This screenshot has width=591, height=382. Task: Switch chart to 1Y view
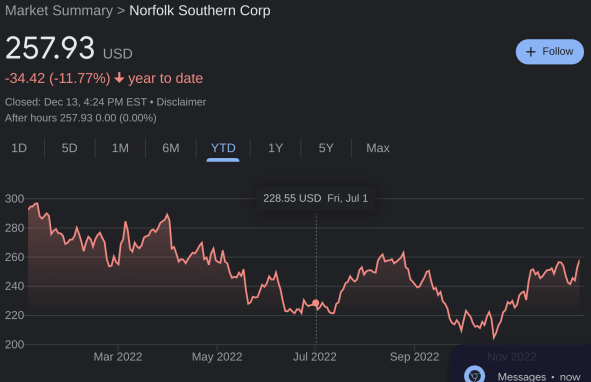276,148
